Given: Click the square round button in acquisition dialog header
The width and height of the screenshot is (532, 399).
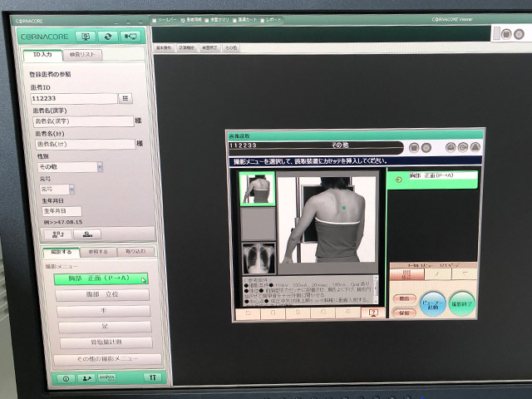Looking at the screenshot, I should [414, 148].
